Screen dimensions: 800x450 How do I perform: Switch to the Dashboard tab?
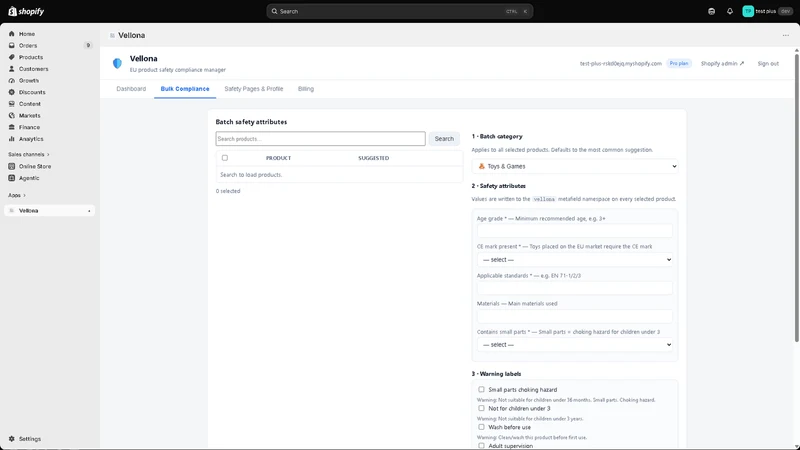point(131,89)
